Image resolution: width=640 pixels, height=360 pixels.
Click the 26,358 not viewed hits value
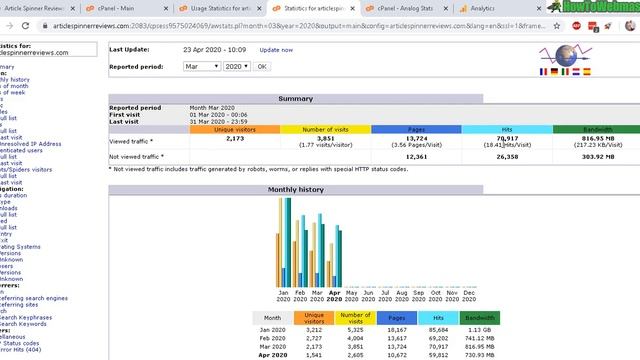(507, 157)
